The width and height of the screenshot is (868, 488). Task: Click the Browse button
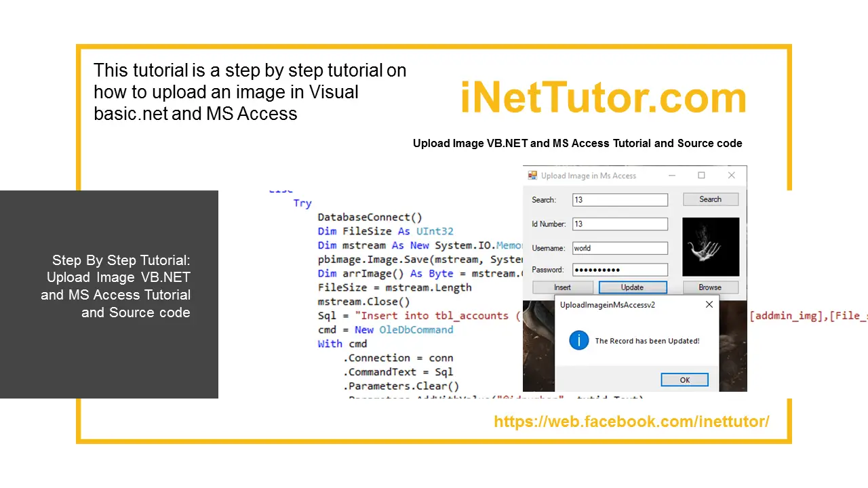click(710, 287)
